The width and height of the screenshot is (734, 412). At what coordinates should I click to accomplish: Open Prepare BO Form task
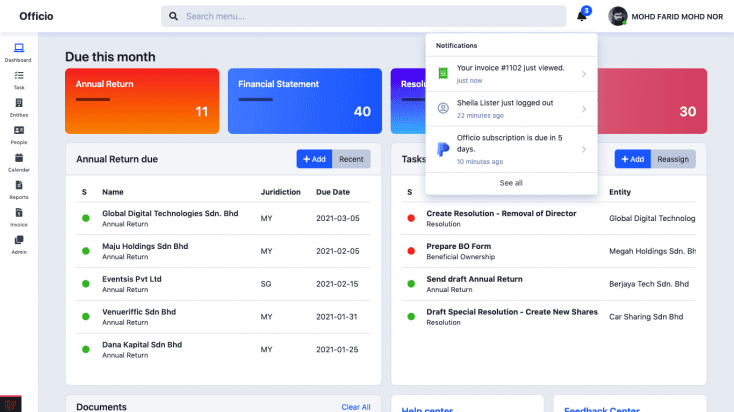(458, 246)
